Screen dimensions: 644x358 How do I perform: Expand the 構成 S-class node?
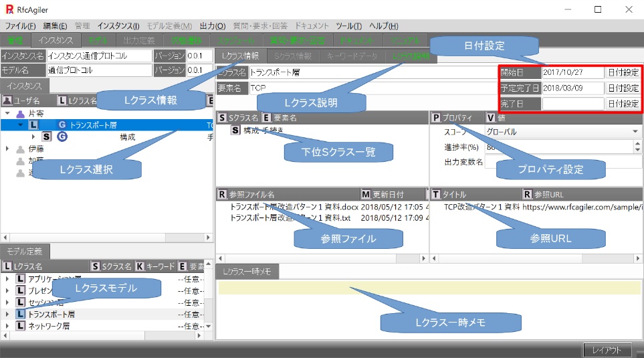point(33,137)
